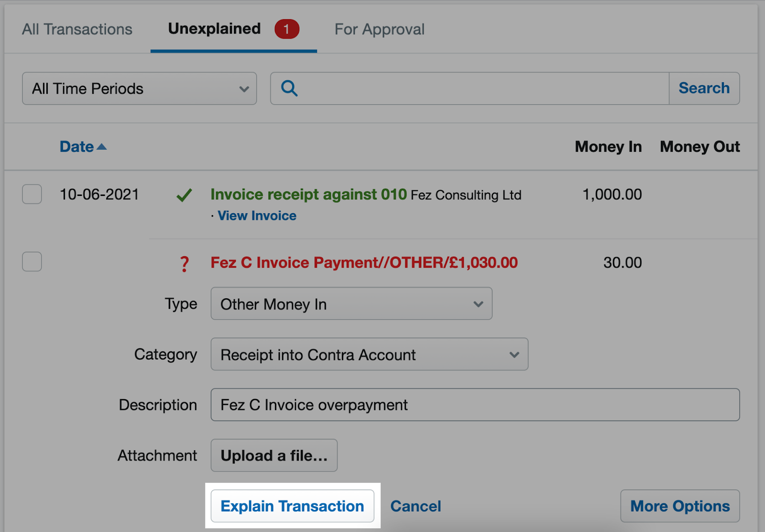Click the Attachment field label
The width and height of the screenshot is (765, 532).
click(157, 456)
